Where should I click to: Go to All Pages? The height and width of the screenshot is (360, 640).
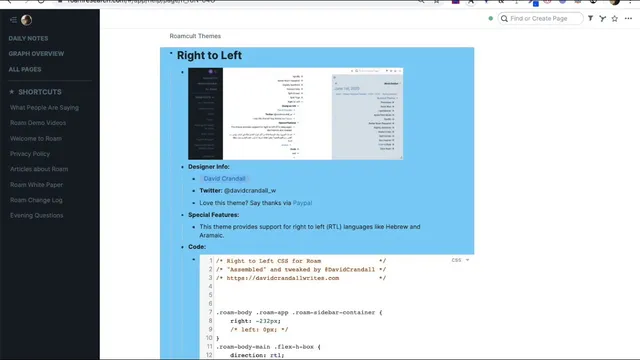point(25,69)
